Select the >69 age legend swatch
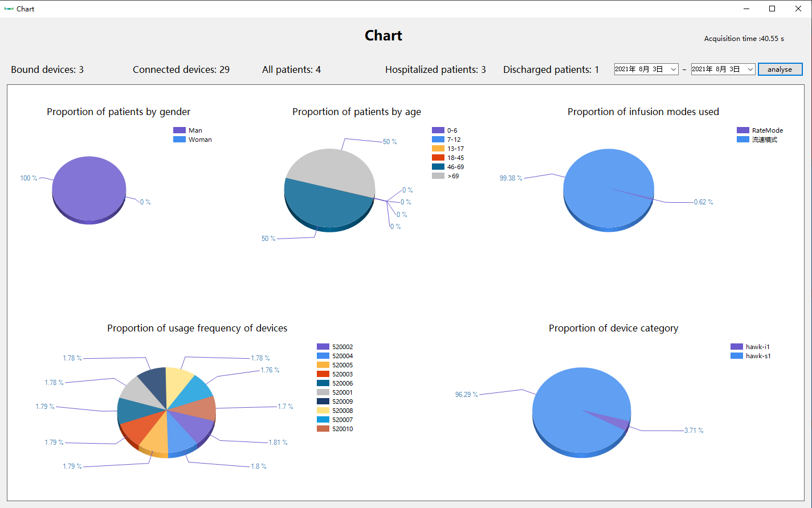812x508 pixels. tap(438, 176)
